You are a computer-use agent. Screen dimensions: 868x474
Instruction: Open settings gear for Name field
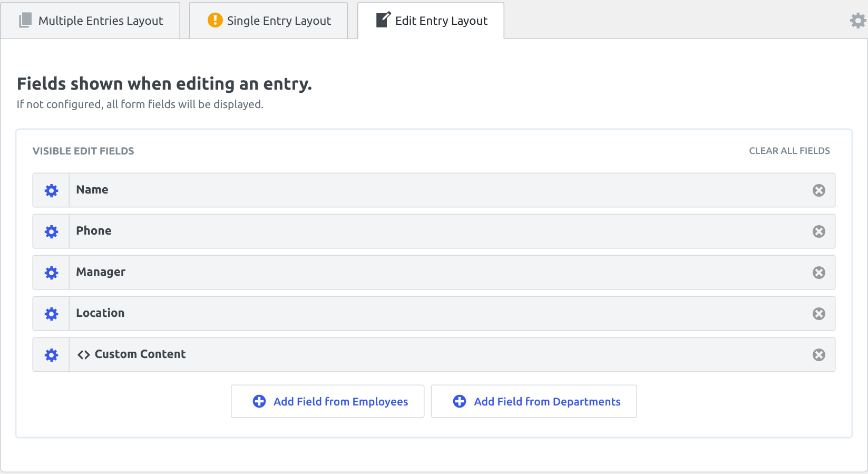[x=51, y=190]
